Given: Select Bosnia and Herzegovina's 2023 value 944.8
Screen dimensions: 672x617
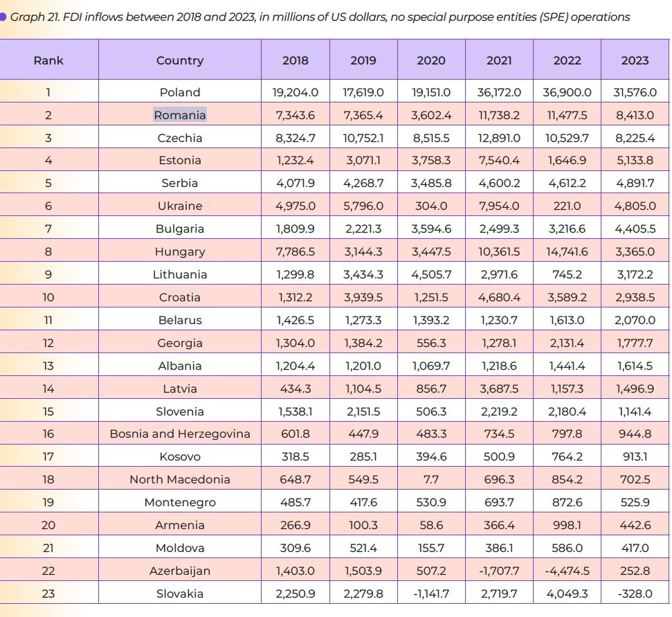Looking at the screenshot, I should tap(635, 434).
